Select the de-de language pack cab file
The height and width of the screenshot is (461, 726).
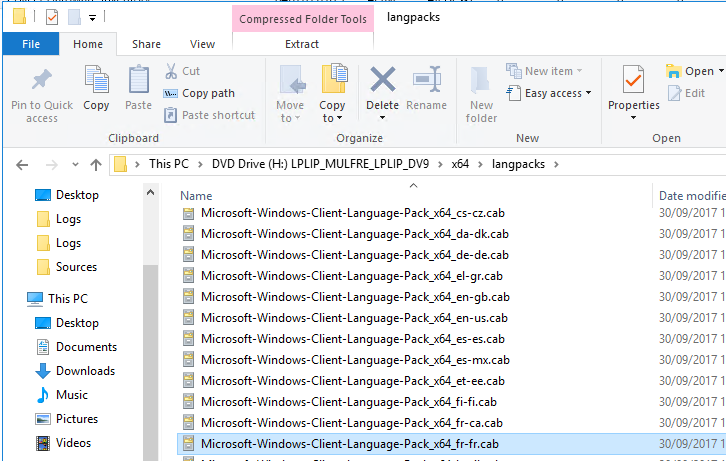(345, 255)
